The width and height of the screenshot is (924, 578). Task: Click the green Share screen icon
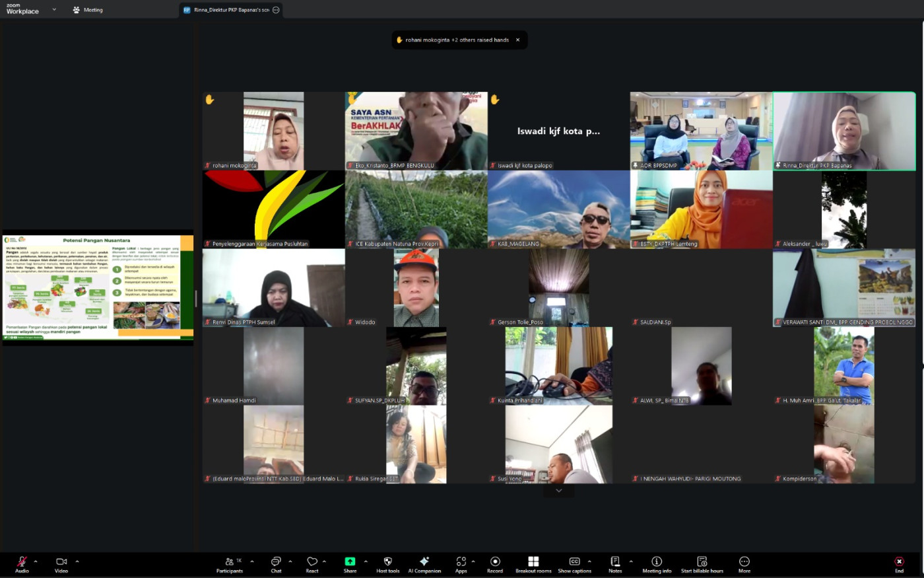point(350,561)
